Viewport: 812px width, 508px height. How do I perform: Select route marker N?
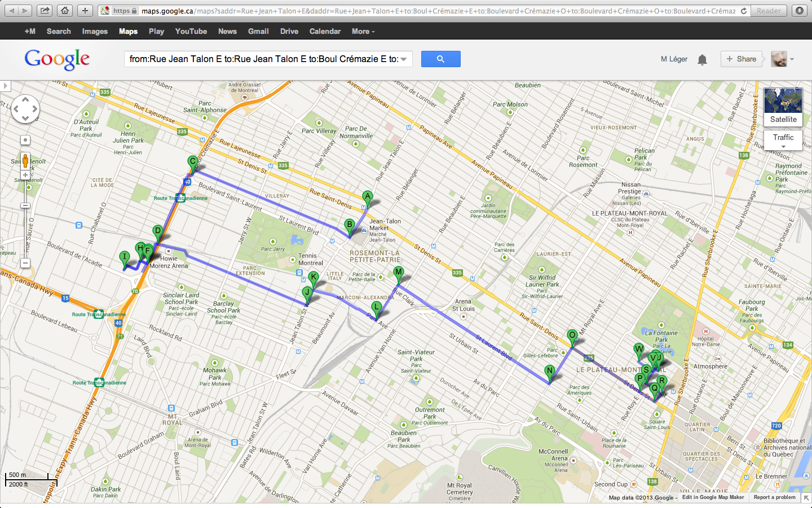click(x=550, y=373)
